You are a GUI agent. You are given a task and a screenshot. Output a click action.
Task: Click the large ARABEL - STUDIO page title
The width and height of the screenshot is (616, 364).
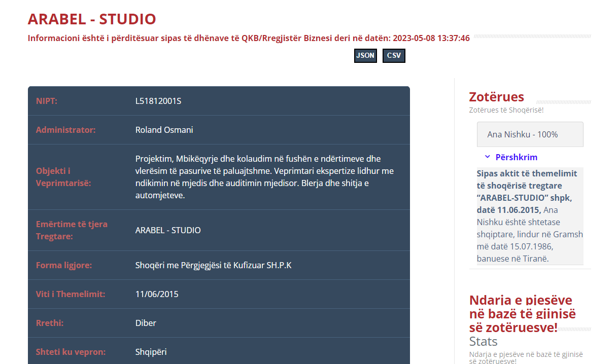pyautogui.click(x=92, y=19)
